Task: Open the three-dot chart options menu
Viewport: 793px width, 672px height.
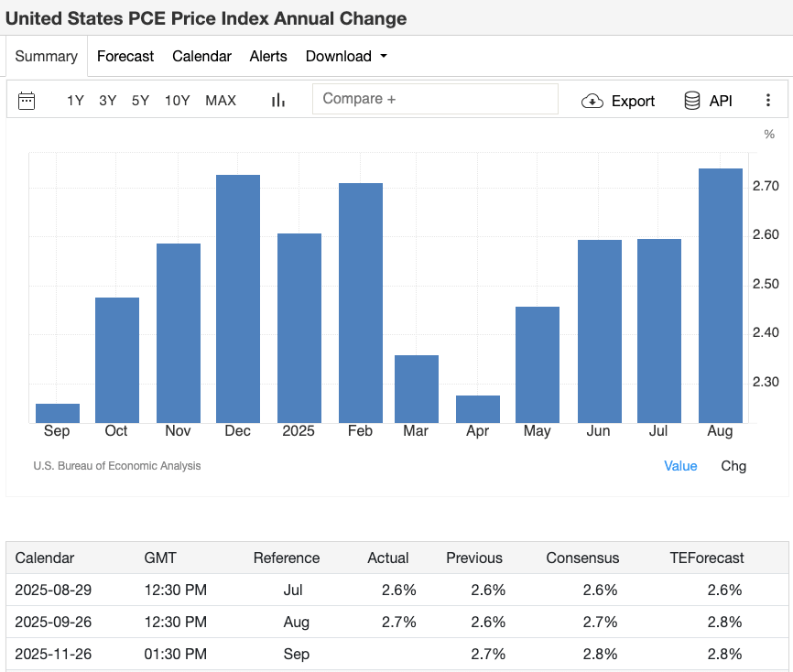Action: 768,100
